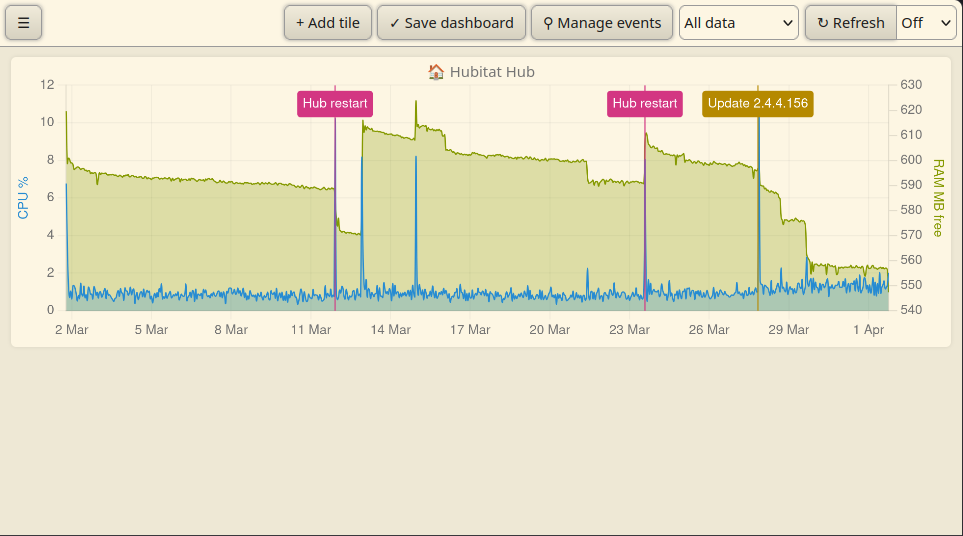Click the 540 value on RAM axis
Image resolution: width=963 pixels, height=536 pixels.
pos(911,310)
